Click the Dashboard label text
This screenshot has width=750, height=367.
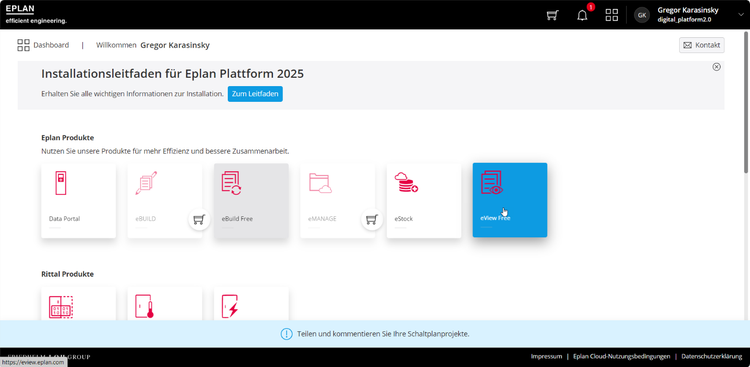pos(51,45)
